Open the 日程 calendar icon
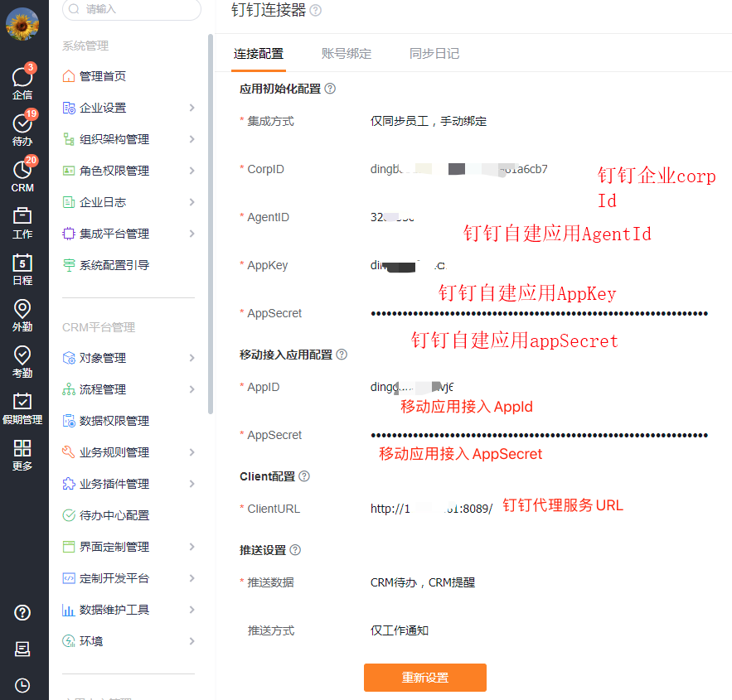Image resolution: width=732 pixels, height=700 pixels. pyautogui.click(x=22, y=269)
